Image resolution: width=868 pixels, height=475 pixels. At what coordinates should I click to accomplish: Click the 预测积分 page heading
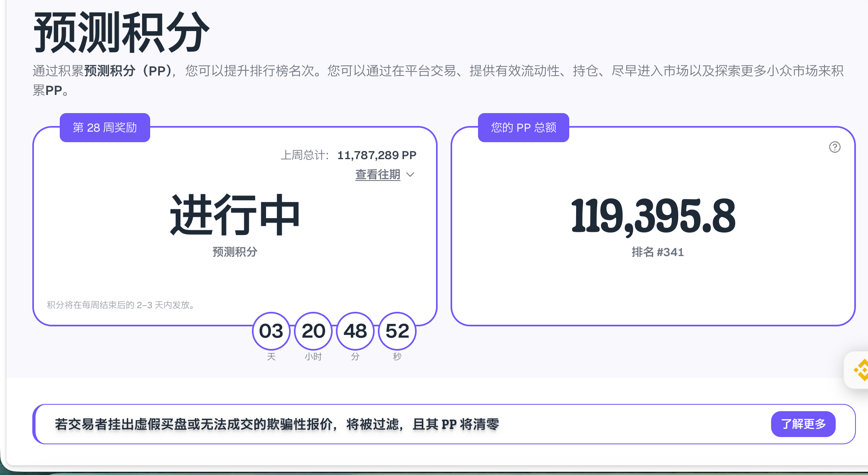pos(121,32)
